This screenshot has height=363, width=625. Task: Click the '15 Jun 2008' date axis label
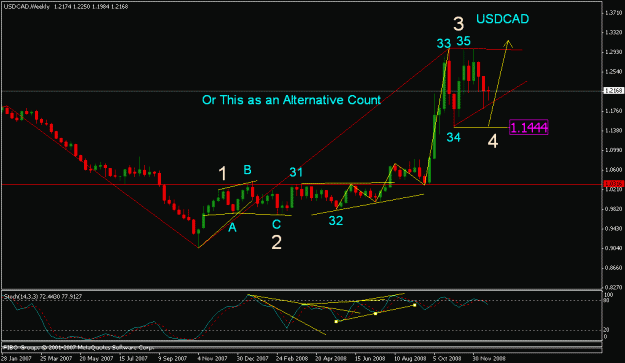tap(370, 358)
